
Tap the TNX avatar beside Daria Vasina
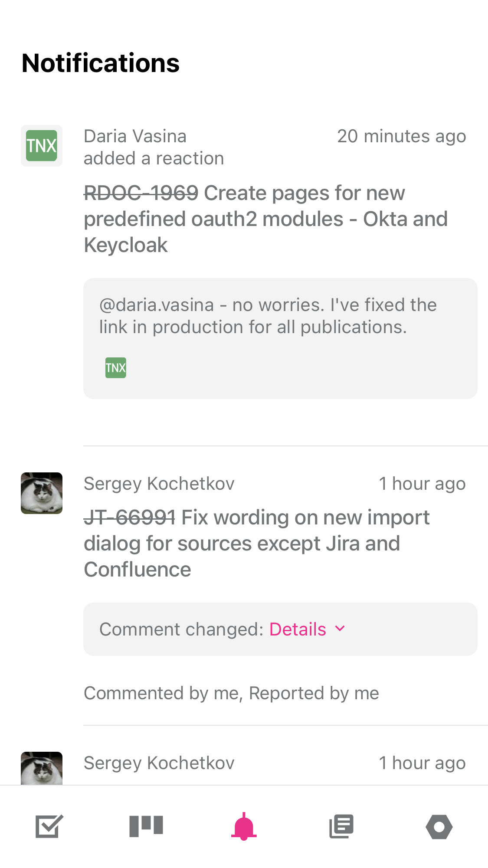[41, 145]
